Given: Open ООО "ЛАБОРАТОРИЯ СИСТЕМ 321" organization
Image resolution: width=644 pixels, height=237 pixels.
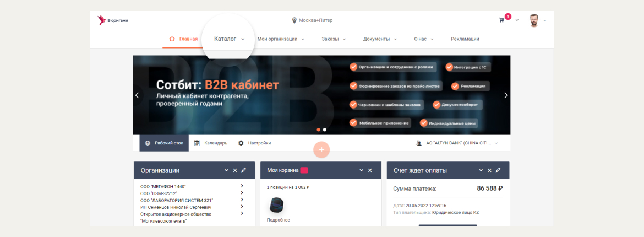Looking at the screenshot, I should (177, 201).
